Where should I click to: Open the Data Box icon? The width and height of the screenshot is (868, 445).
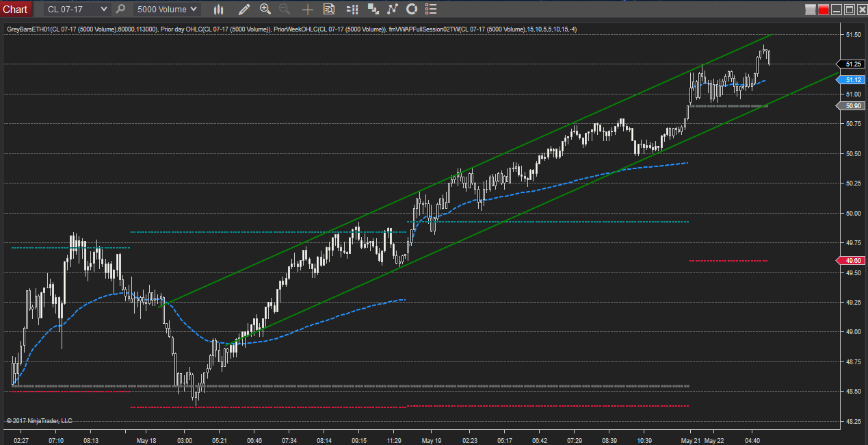329,9
